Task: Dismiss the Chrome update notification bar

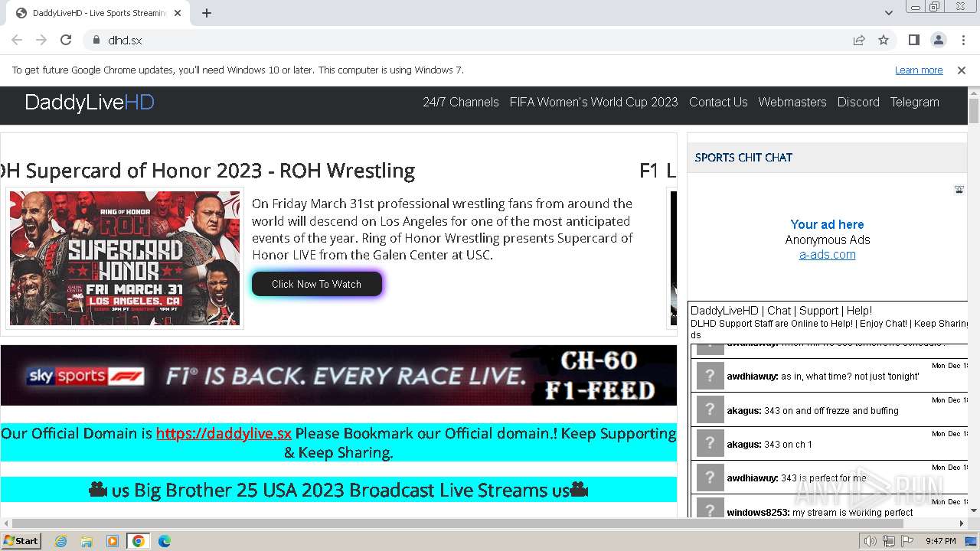Action: [962, 70]
